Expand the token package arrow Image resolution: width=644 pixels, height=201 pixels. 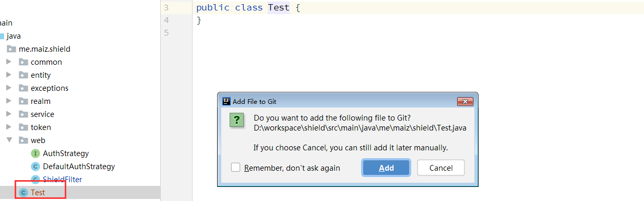(8, 127)
